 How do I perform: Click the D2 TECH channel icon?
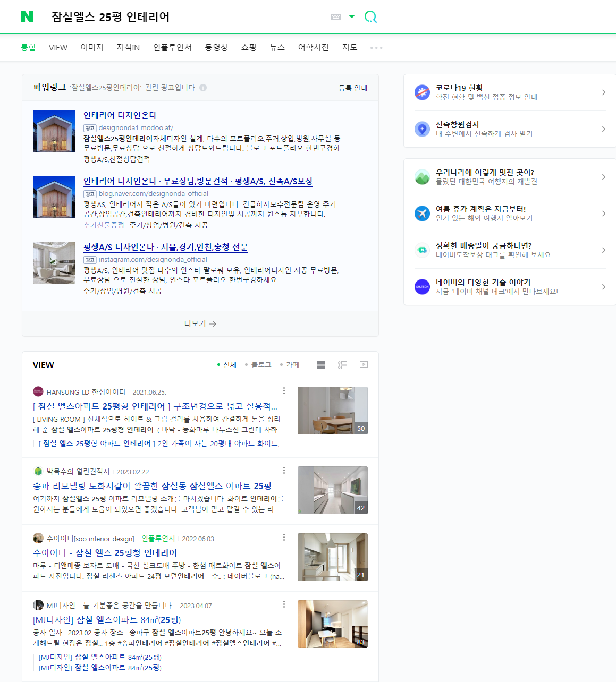click(422, 287)
